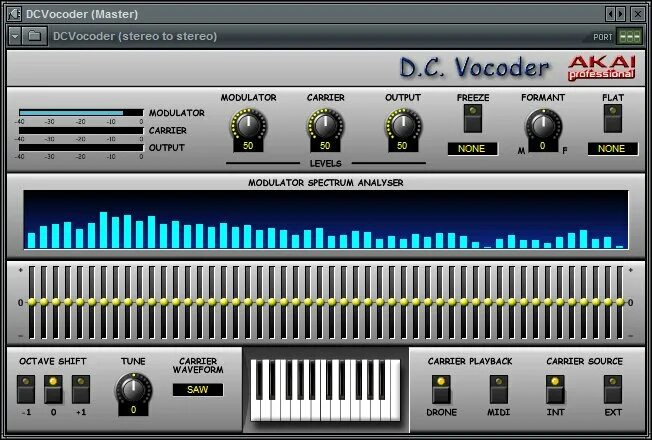652x440 pixels.
Task: Close the DCVocoder plugin window
Action: [x=637, y=14]
